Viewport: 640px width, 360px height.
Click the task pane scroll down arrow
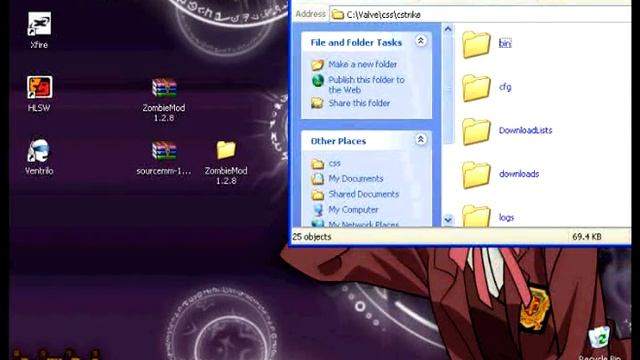point(448,220)
